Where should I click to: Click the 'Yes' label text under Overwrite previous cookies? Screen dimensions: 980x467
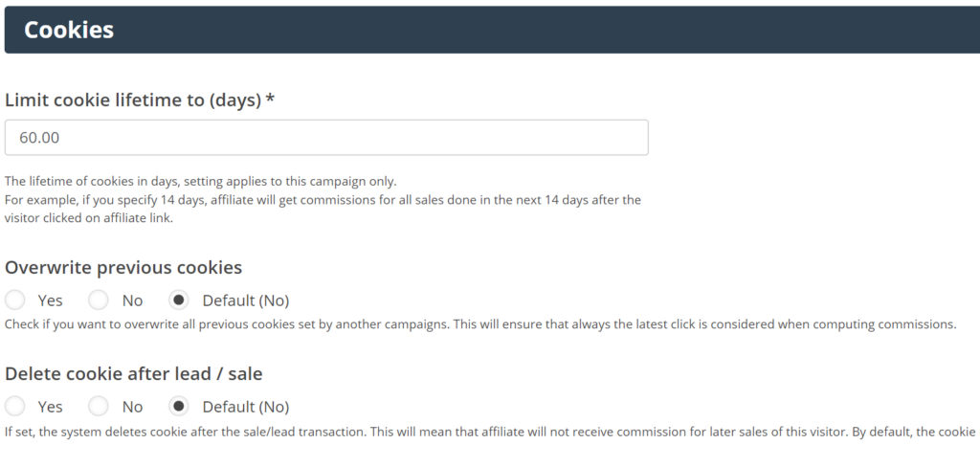coord(50,300)
